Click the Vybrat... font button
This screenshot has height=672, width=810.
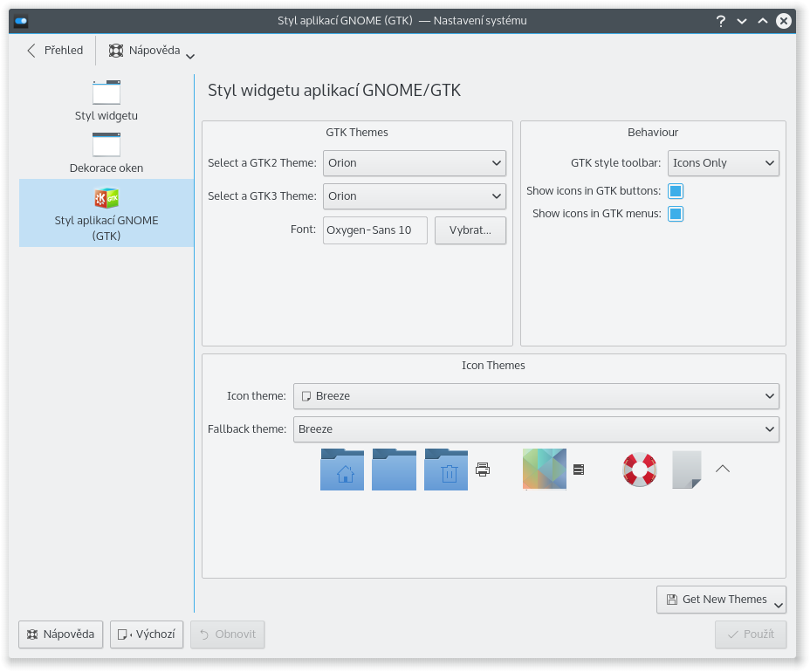[470, 230]
